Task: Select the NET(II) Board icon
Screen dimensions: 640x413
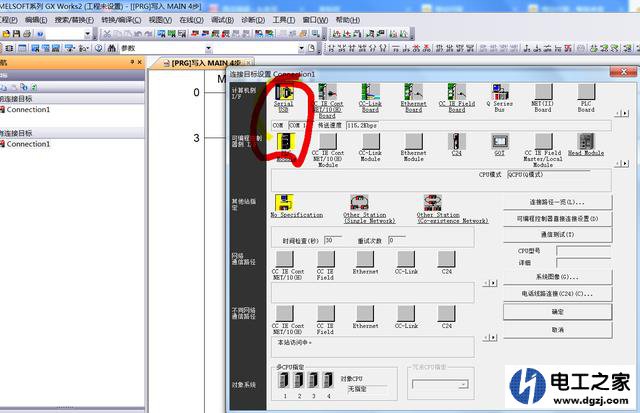Action: point(543,92)
